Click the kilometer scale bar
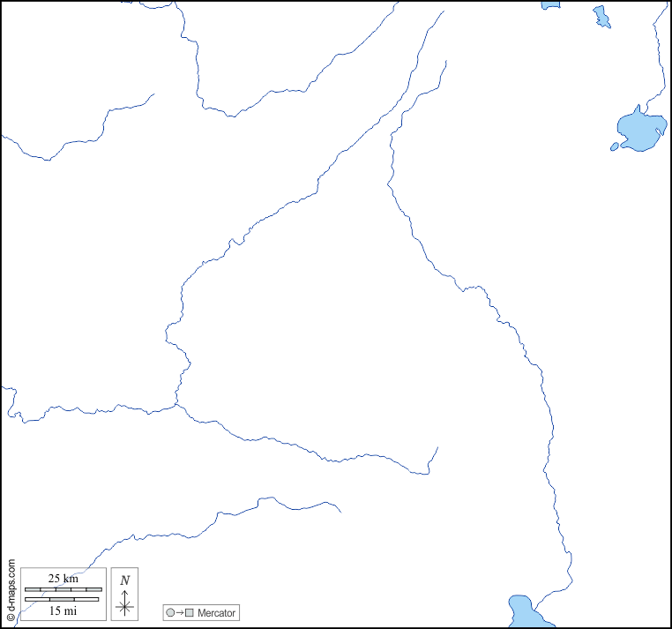Image resolution: width=672 pixels, height=629 pixels. (63, 588)
